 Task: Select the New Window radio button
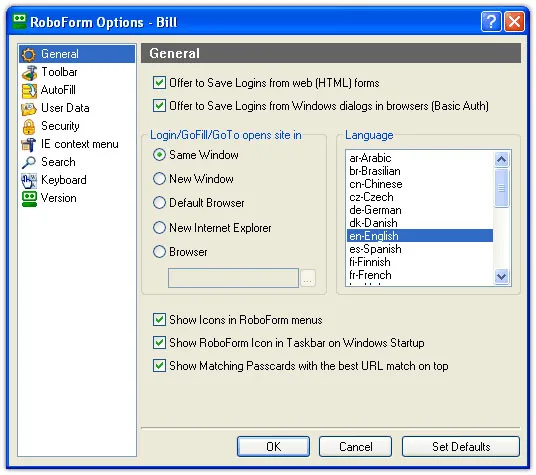pos(159,178)
